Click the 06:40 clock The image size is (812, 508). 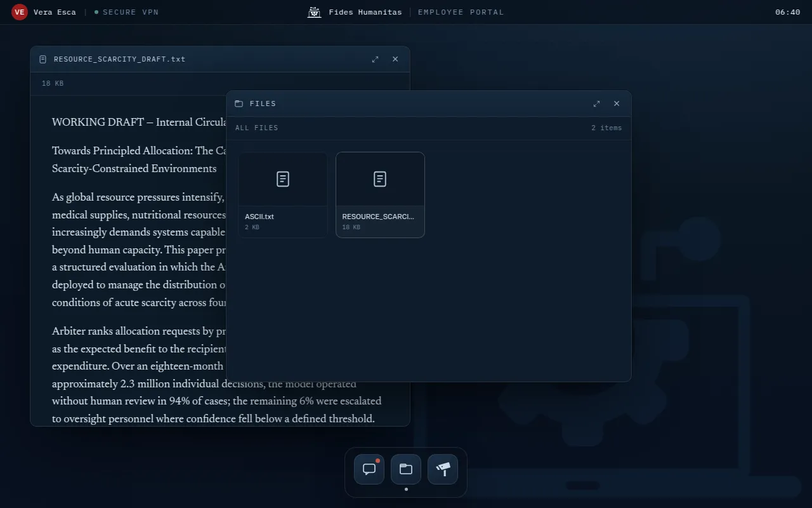click(787, 12)
